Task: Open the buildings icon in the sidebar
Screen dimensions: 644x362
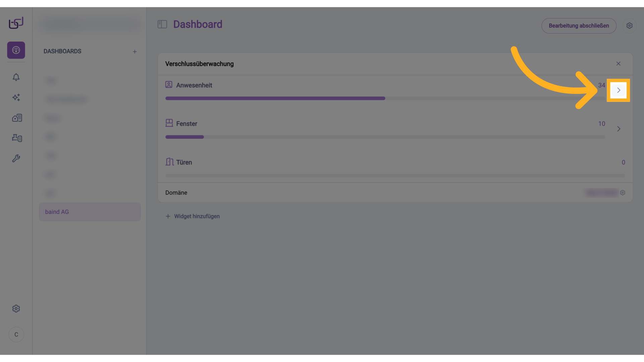Action: click(16, 118)
